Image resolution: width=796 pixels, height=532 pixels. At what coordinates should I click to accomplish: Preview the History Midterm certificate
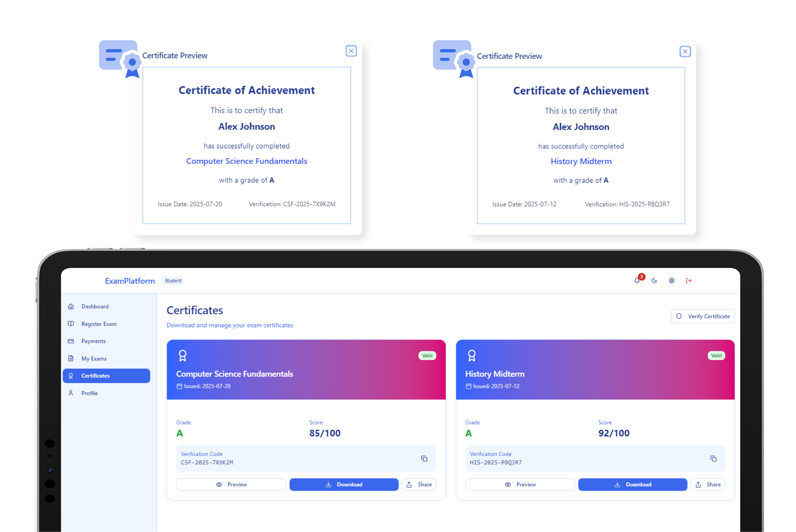520,484
